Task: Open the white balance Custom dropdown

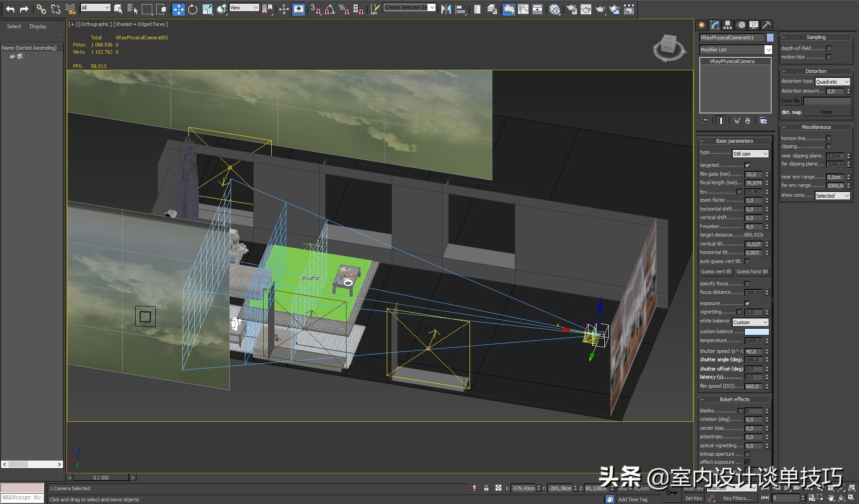Action: pyautogui.click(x=750, y=322)
